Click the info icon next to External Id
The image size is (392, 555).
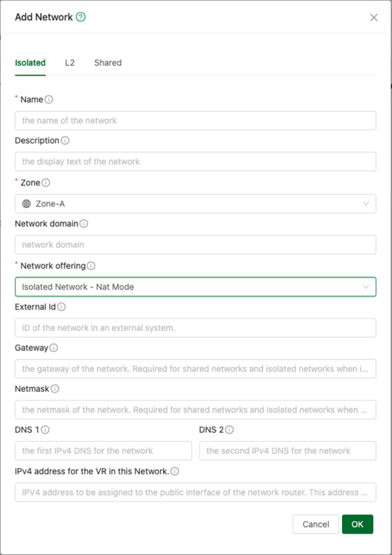pyautogui.click(x=61, y=307)
